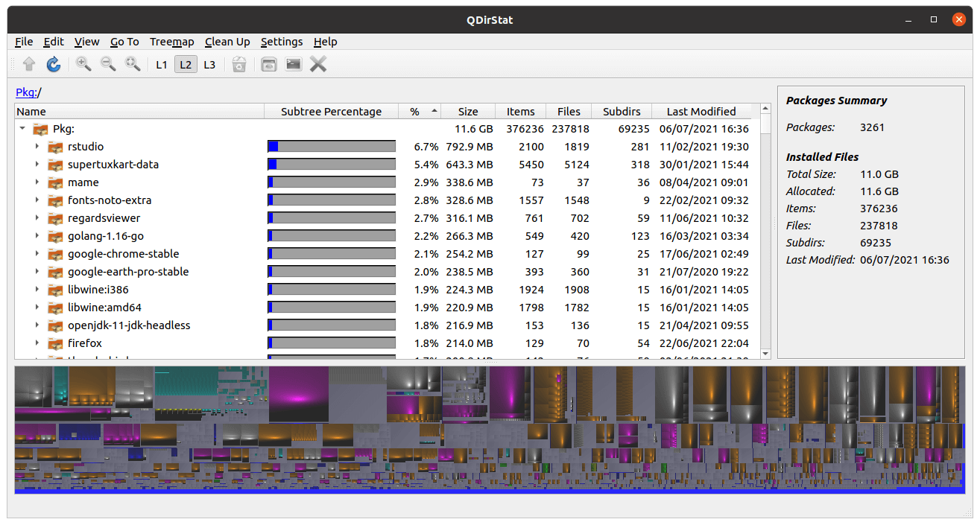Open the Settings menu
Image resolution: width=980 pixels, height=525 pixels.
tap(282, 42)
